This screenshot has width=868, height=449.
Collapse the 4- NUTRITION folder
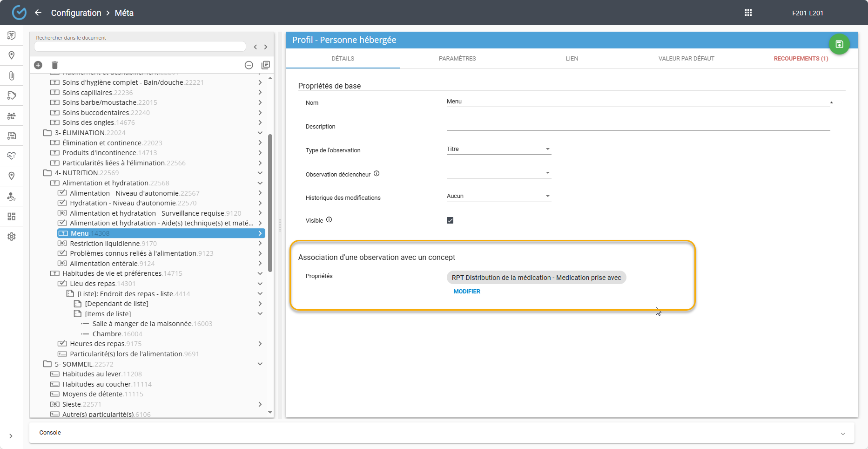tap(260, 173)
